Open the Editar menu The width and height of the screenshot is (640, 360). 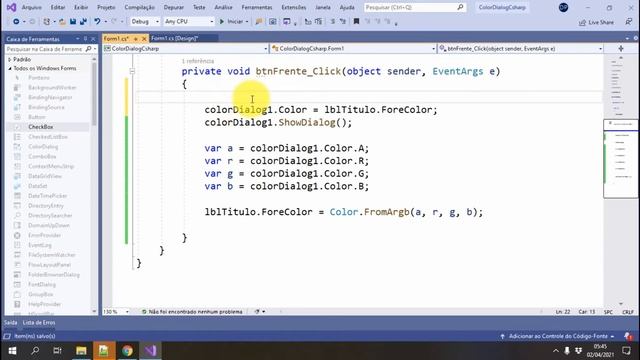[58, 7]
